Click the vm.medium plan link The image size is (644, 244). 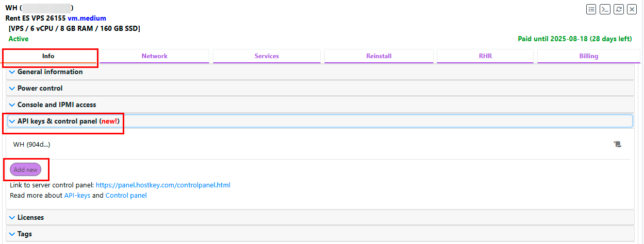(87, 18)
